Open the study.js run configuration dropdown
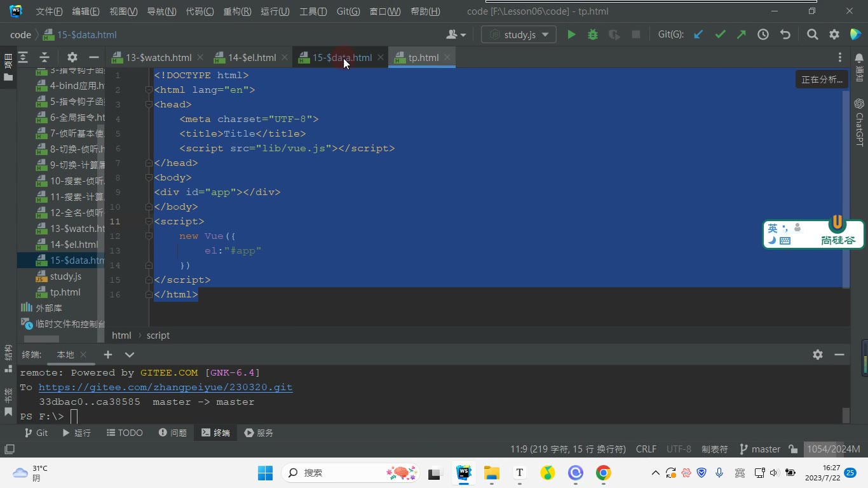 pos(519,35)
